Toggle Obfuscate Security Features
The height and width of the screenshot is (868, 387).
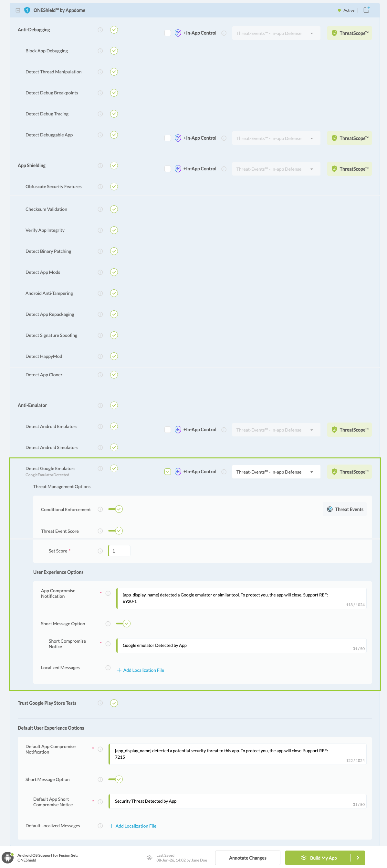[114, 187]
